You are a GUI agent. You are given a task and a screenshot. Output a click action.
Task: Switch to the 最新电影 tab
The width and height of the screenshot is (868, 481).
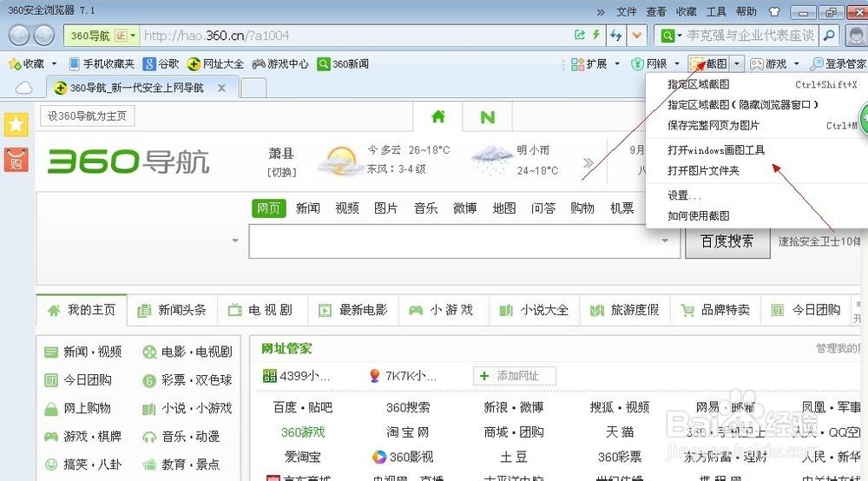point(353,310)
